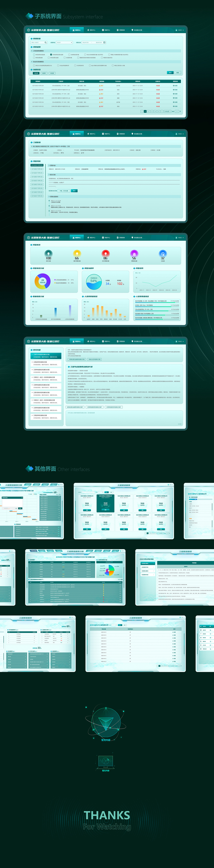Viewport: 214px width, 868px height.
Task: Click the 查询 button
Action: (170, 72)
